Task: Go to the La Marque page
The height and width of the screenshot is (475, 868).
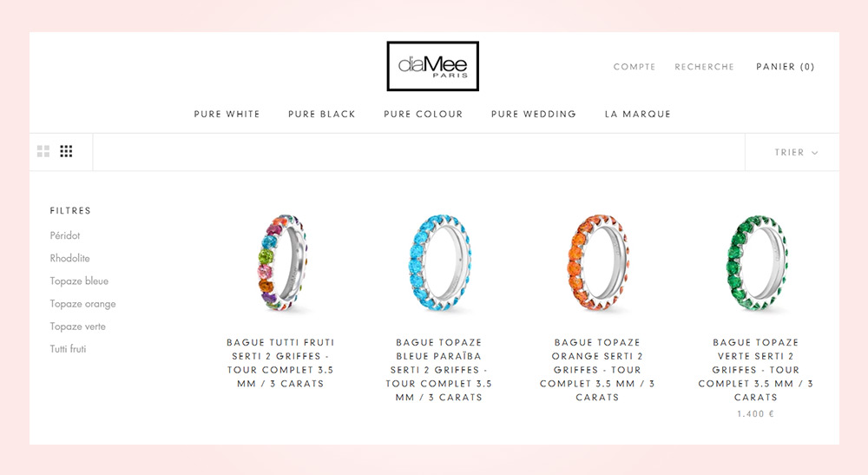Action: (x=638, y=114)
